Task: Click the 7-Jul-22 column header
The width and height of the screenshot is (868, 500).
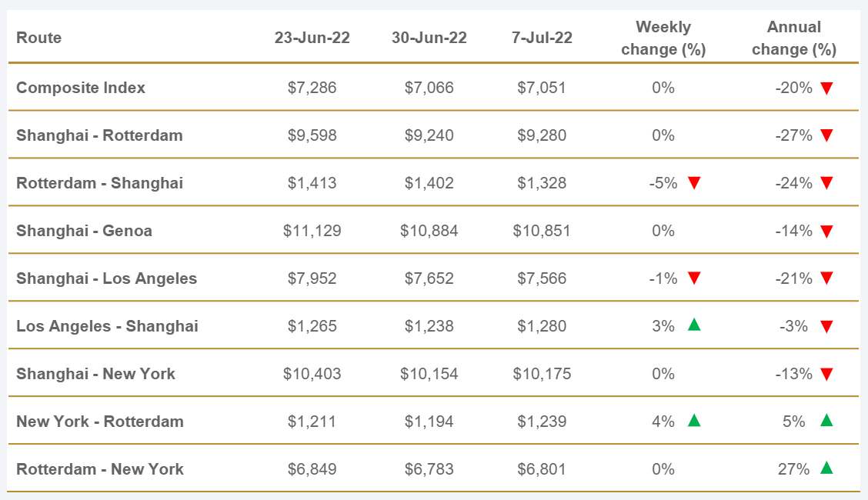Action: click(542, 38)
